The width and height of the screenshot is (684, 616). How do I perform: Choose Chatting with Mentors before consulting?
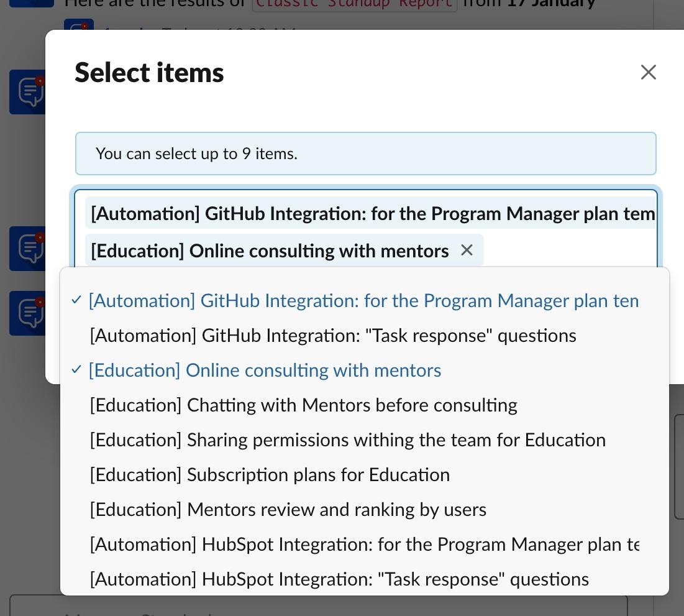(x=364, y=405)
